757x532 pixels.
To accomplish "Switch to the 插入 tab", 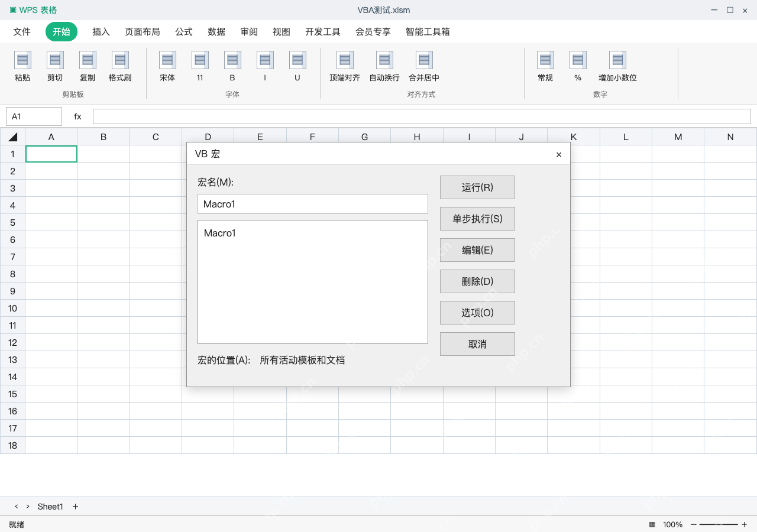I will point(101,32).
